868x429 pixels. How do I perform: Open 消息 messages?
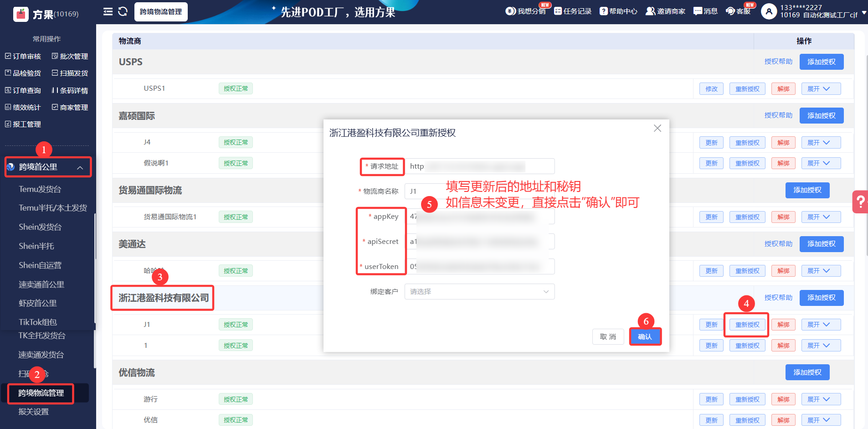point(705,11)
